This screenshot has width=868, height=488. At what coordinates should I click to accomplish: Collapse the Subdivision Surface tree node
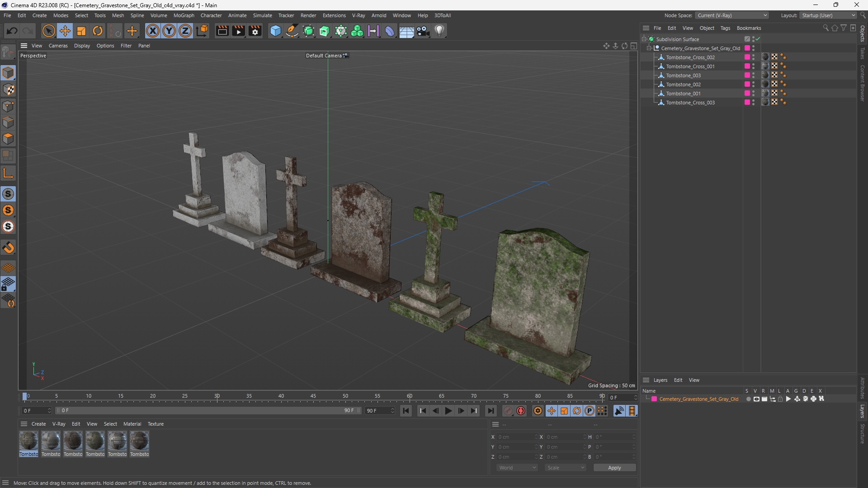[644, 39]
